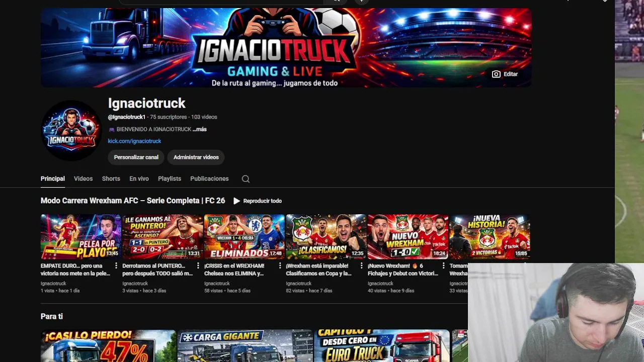Image resolution: width=644 pixels, height=362 pixels.
Task: Switch to the Publicaciones tab
Action: (x=209, y=178)
